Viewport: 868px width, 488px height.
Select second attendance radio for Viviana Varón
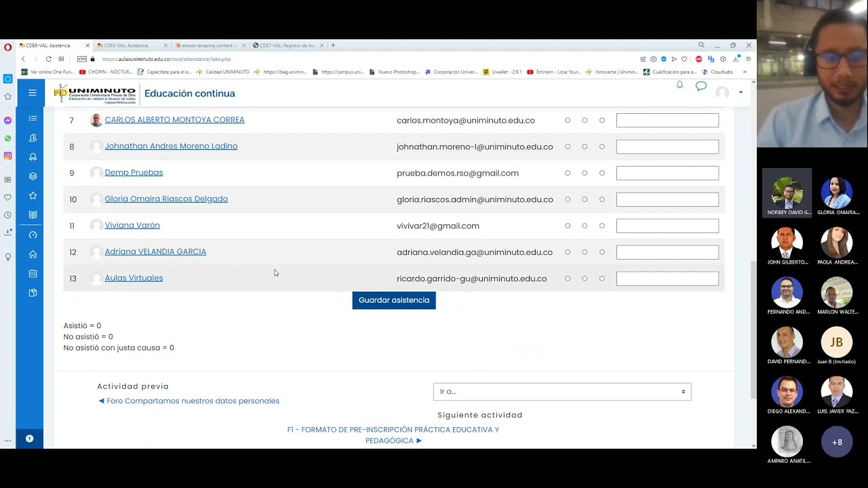[585, 226]
